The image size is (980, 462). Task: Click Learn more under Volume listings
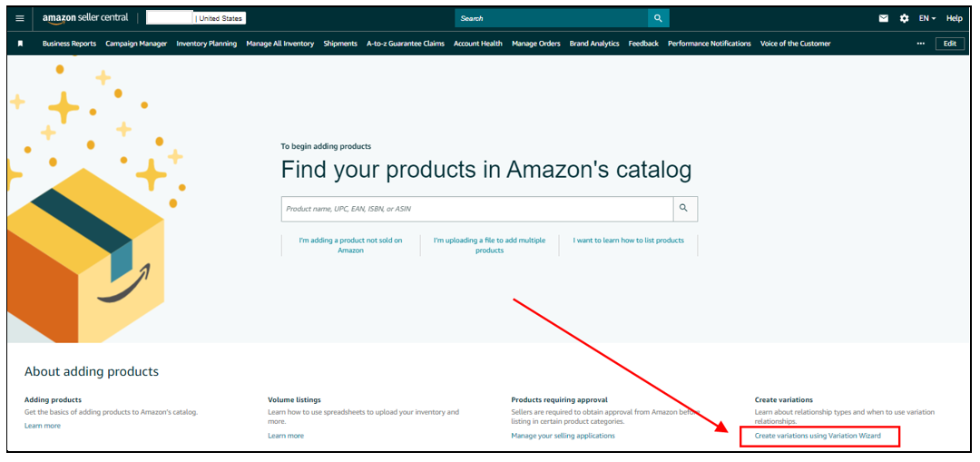(x=286, y=436)
